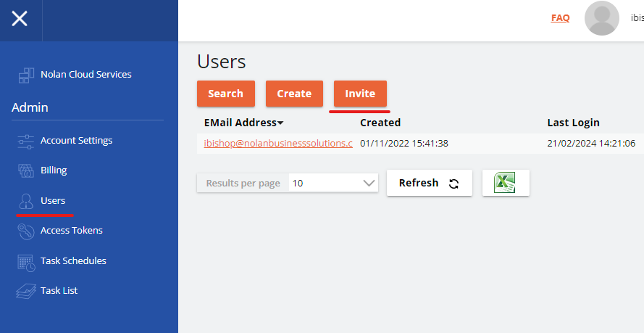
Task: Click the Task Schedules calendar icon
Action: pos(26,261)
